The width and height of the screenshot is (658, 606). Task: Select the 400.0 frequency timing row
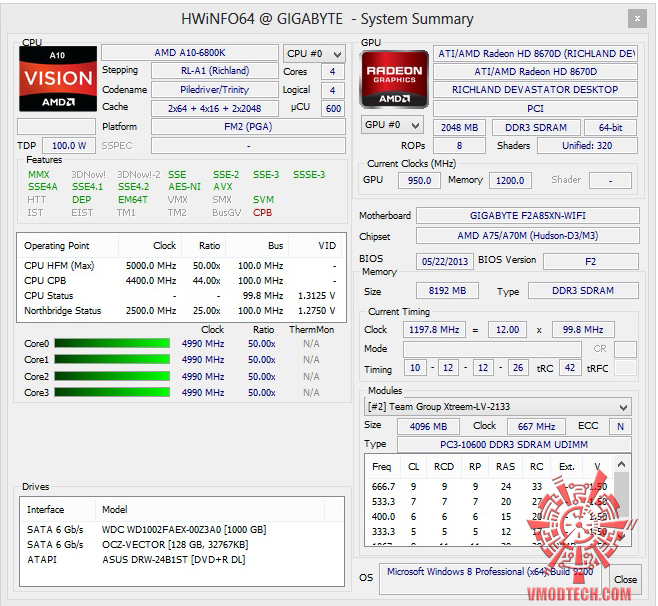pyautogui.click(x=489, y=517)
